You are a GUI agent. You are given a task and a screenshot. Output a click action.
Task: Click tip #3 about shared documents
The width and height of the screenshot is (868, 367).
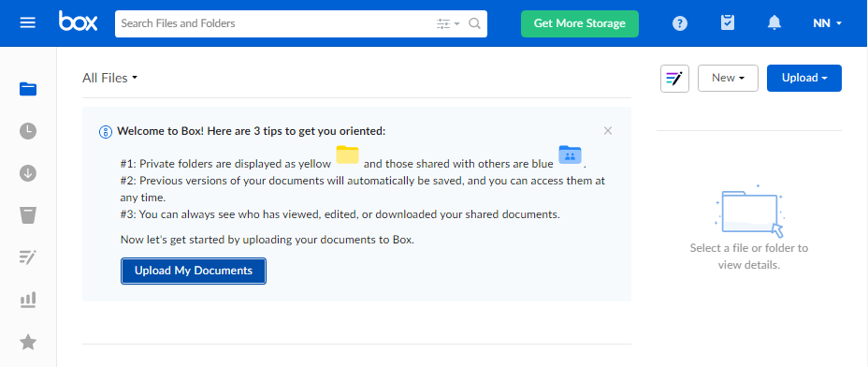pyautogui.click(x=340, y=214)
